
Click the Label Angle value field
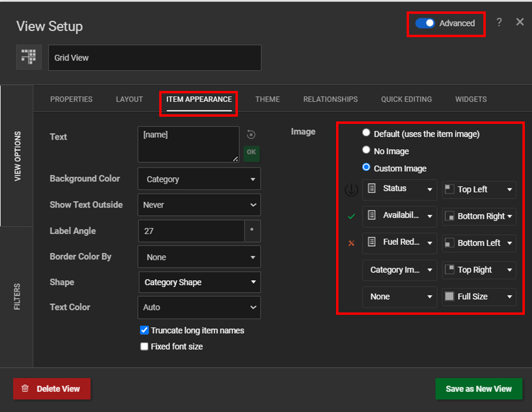point(191,231)
